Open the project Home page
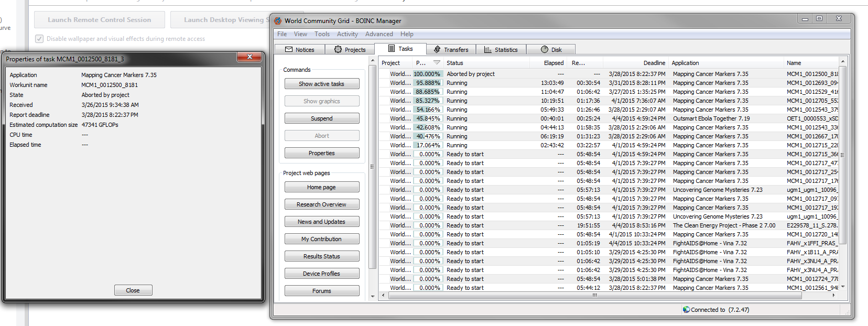Image resolution: width=868 pixels, height=326 pixels. coord(322,187)
